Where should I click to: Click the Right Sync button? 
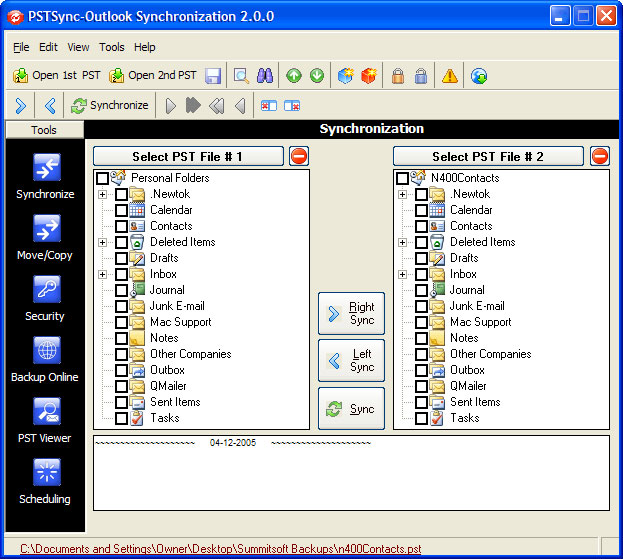point(351,313)
